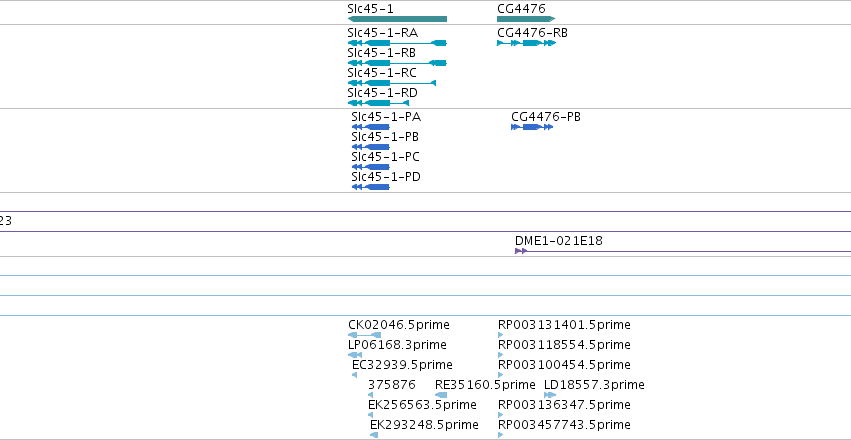Select the CK02046.5prime EST glyph
The width and height of the screenshot is (851, 440).
click(x=365, y=335)
